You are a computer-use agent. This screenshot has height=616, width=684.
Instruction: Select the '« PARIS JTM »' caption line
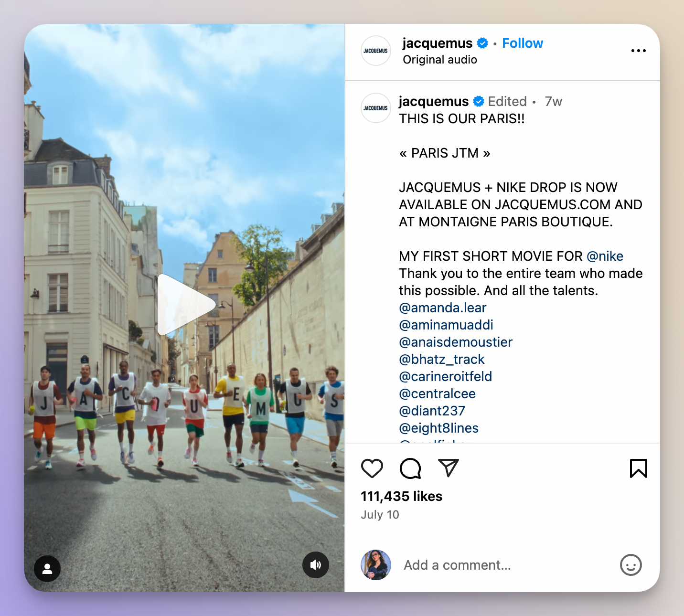pos(445,153)
